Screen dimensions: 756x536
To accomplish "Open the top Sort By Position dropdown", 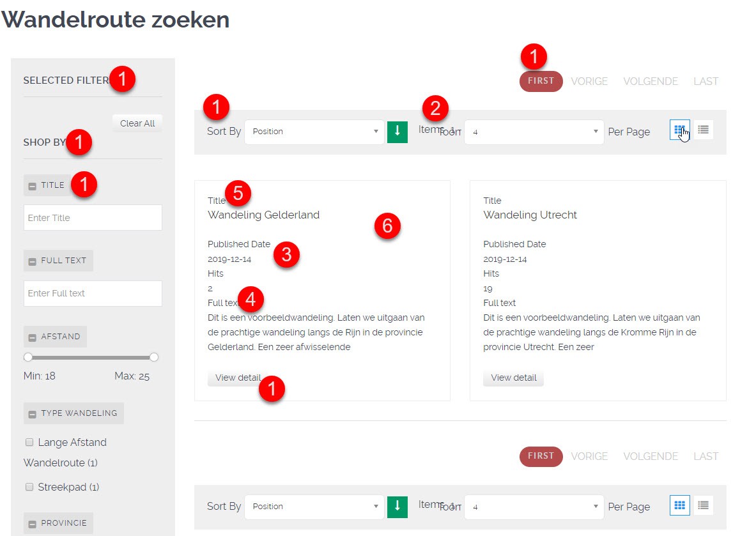I will [314, 132].
